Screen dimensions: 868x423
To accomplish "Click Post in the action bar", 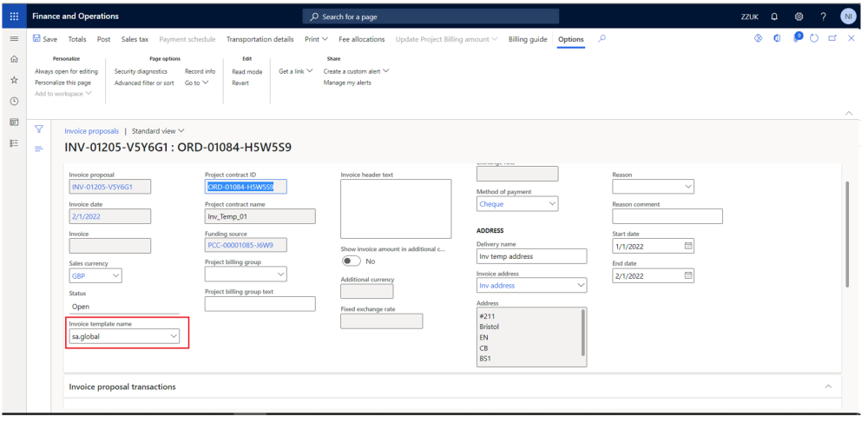I will tap(103, 39).
